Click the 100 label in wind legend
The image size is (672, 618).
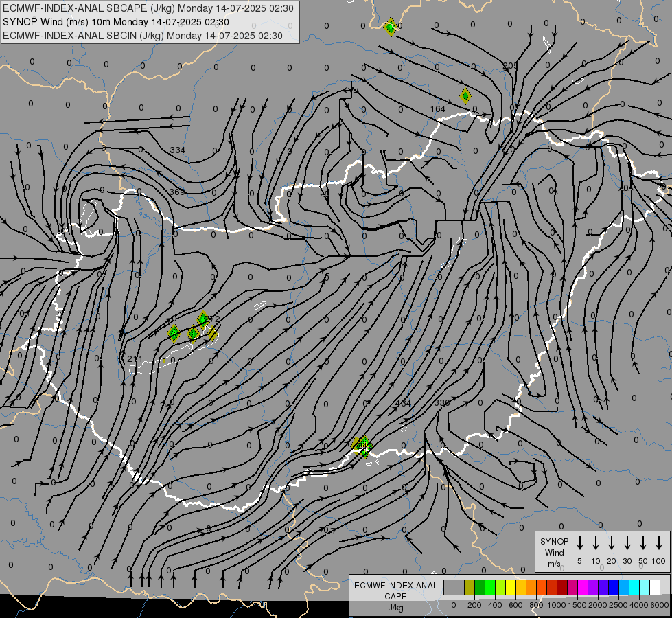(659, 561)
